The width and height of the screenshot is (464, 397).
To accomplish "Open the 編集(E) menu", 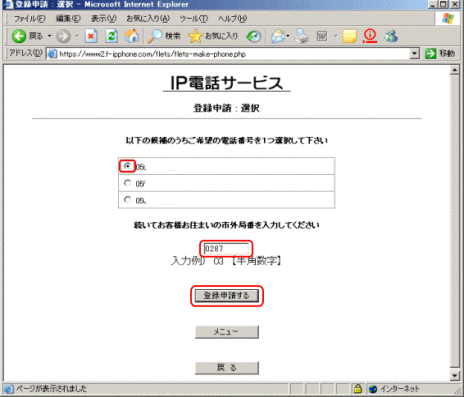I will point(68,19).
